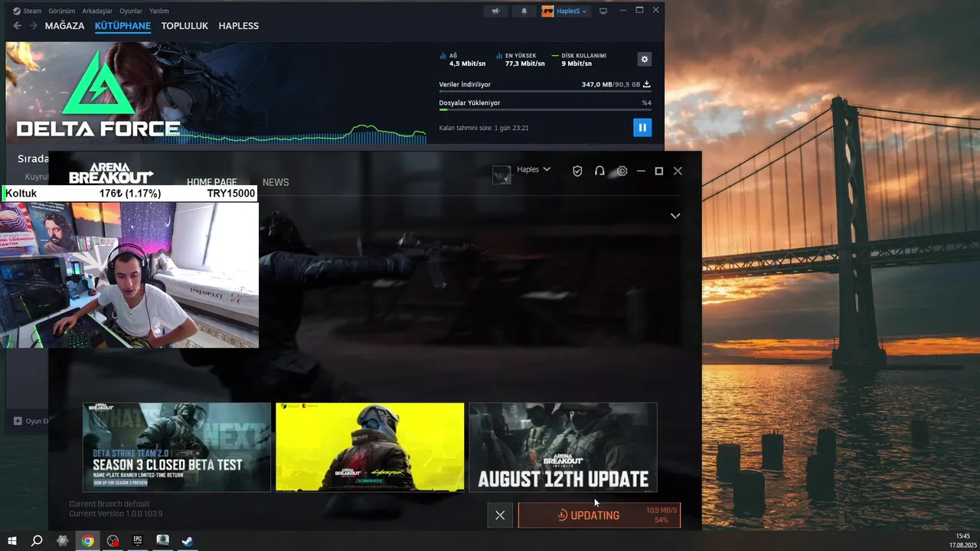
Task: Open Arena Breakout launcher settings gear
Action: [622, 171]
